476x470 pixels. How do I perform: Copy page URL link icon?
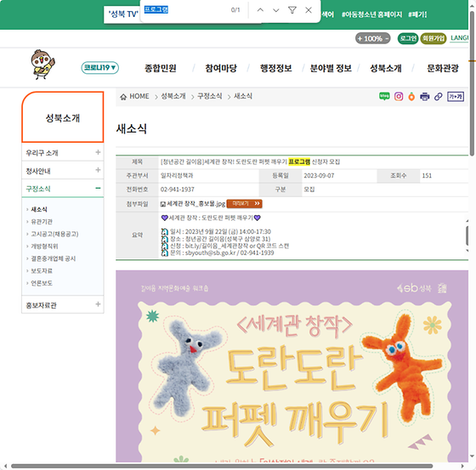[x=438, y=97]
